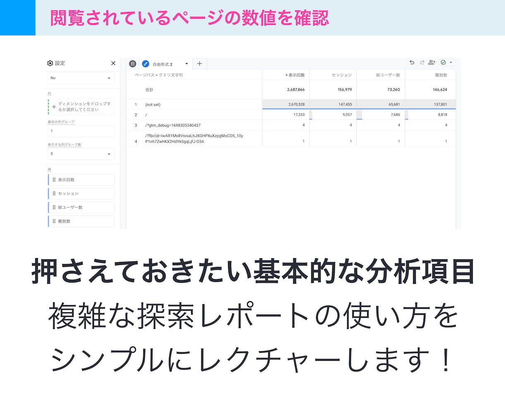Click the undo arrow icon
Viewport: 505px width, 420px height.
412,62
